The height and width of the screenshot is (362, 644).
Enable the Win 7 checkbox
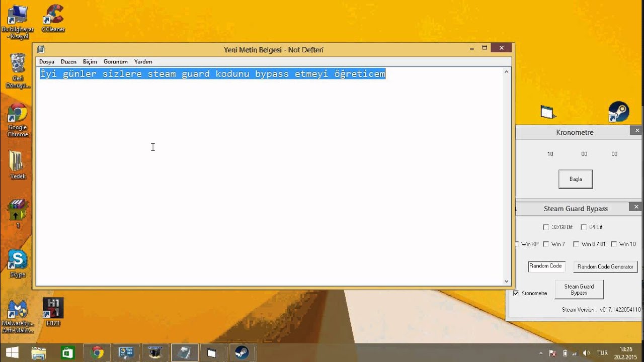tap(546, 244)
